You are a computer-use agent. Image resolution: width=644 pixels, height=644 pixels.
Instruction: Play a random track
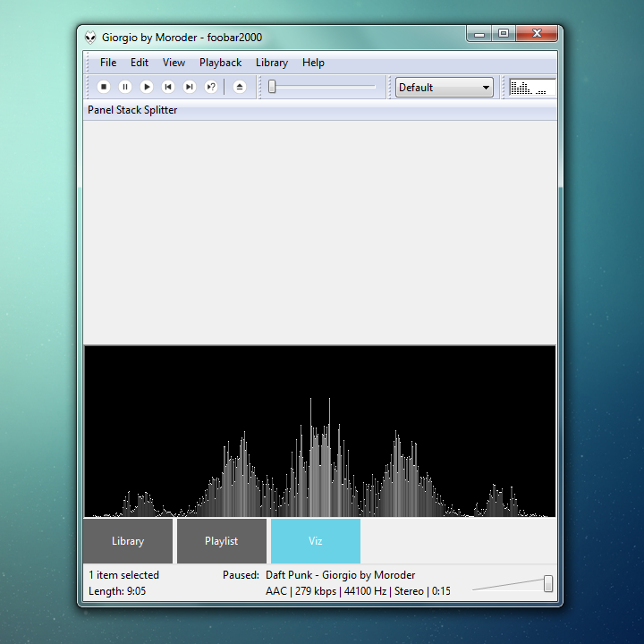pyautogui.click(x=211, y=87)
